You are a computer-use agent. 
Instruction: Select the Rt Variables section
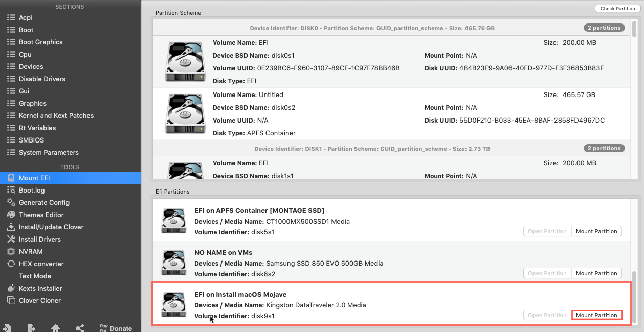click(x=70, y=128)
